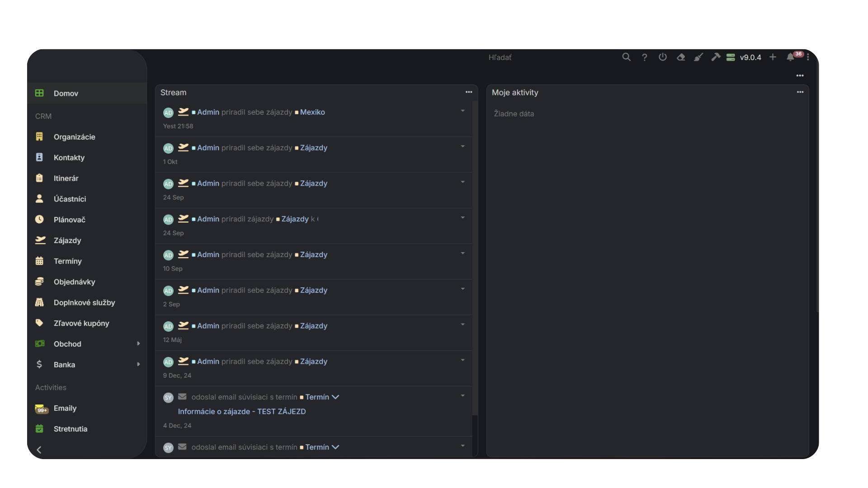The height and width of the screenshot is (488, 868).
Task: Collapse the sidebar with the left arrow
Action: coord(39,450)
